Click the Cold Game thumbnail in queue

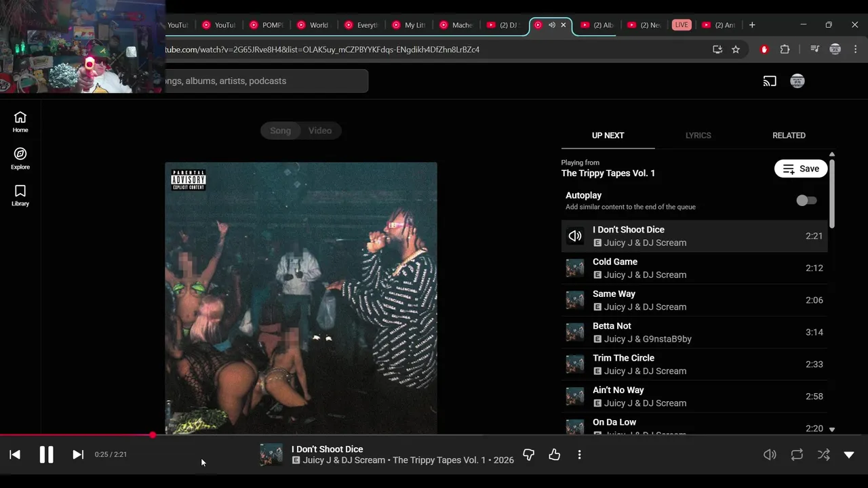click(x=575, y=268)
